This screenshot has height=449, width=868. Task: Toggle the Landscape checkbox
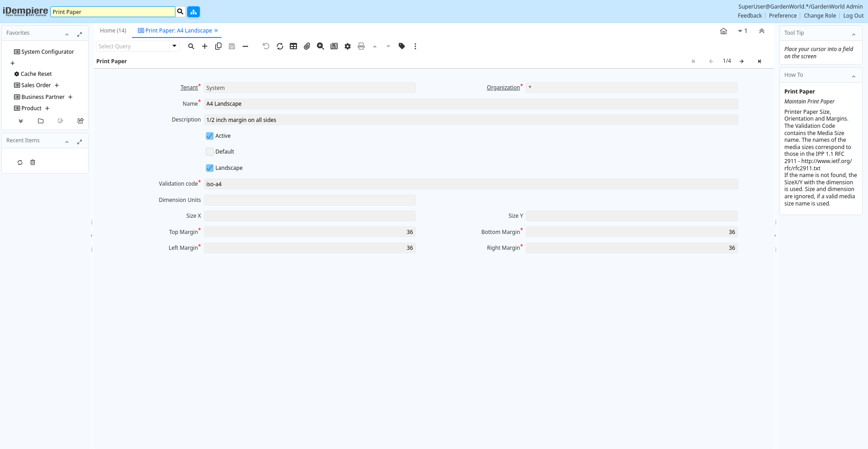[x=210, y=168]
